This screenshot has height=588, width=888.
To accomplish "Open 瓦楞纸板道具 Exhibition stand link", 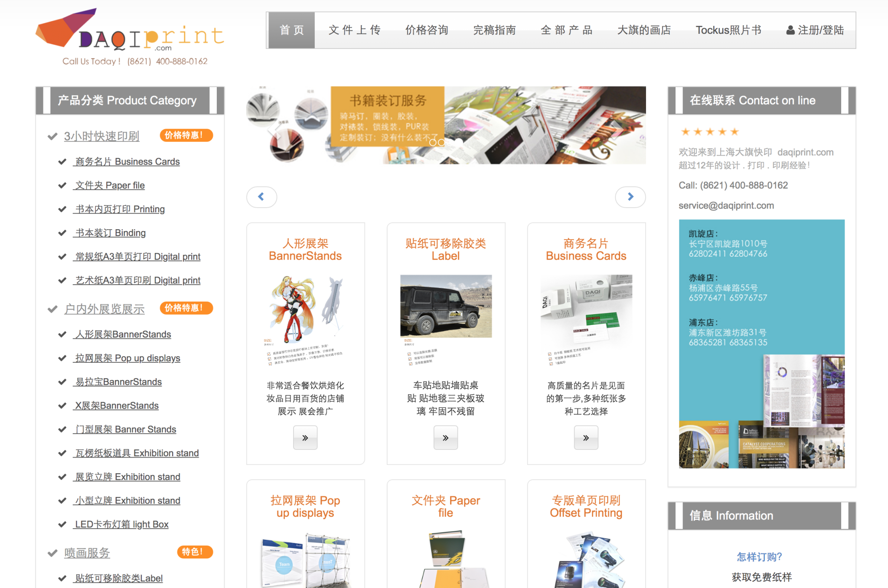I will (137, 453).
